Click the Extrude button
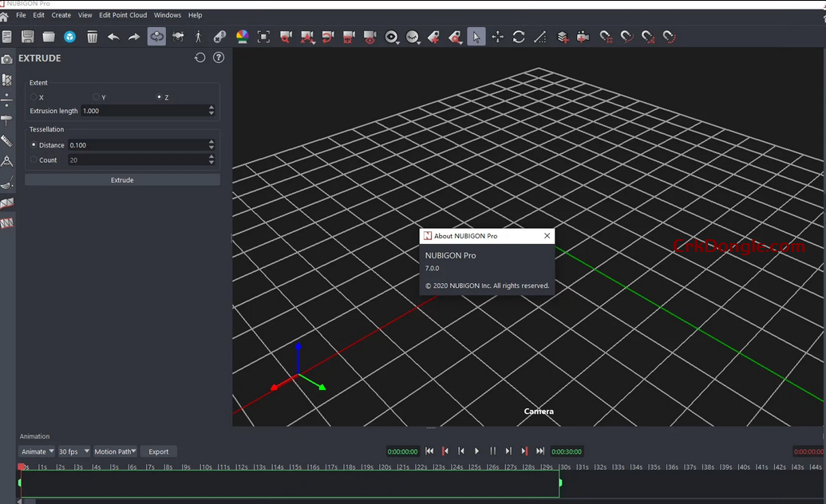The width and height of the screenshot is (826, 504). (x=122, y=179)
